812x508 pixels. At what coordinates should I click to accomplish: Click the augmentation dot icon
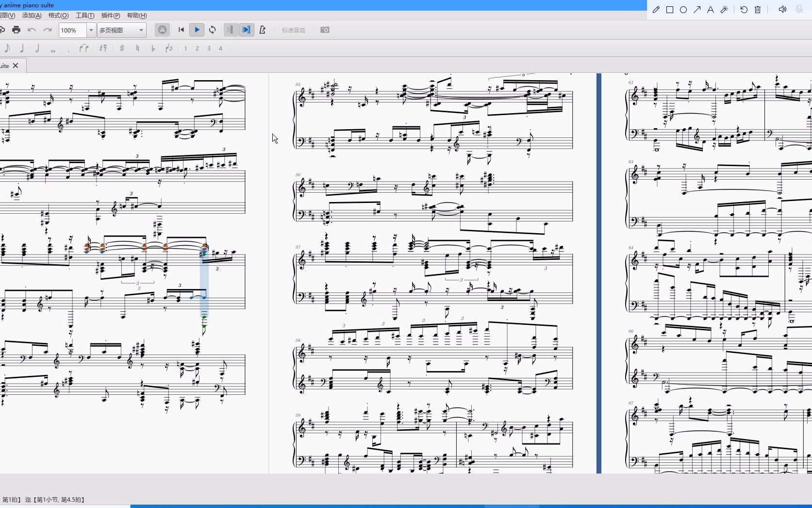coord(68,51)
